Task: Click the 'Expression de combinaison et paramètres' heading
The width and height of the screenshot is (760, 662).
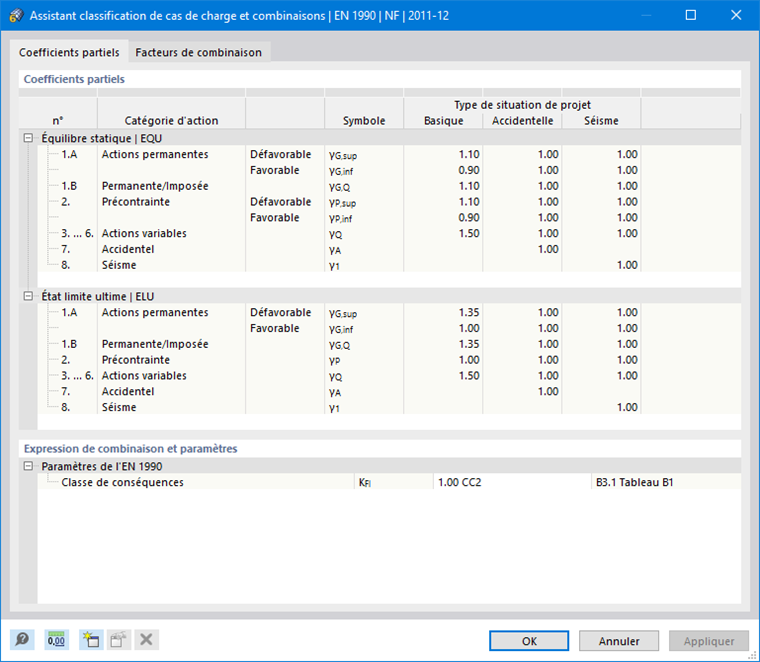Action: [130, 449]
